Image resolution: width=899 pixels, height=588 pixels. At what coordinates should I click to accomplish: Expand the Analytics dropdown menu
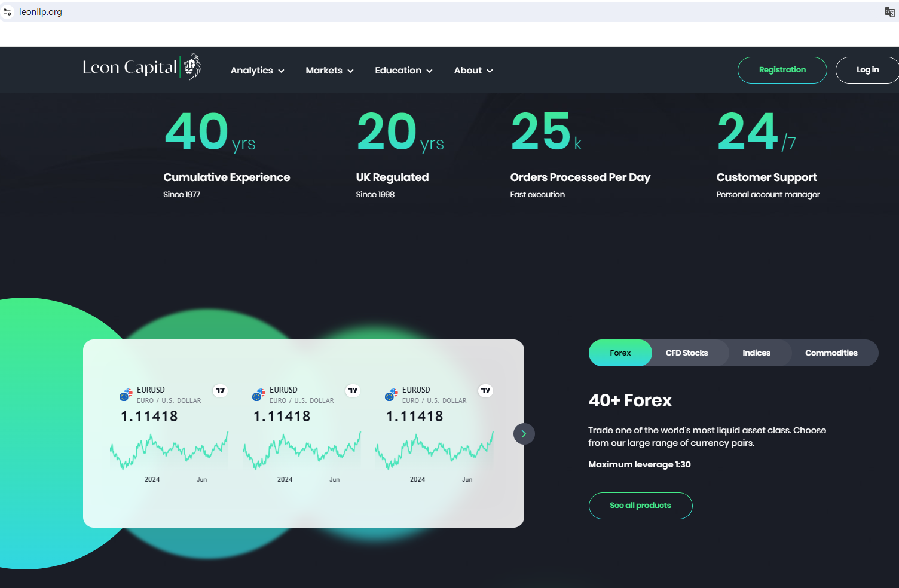point(257,71)
